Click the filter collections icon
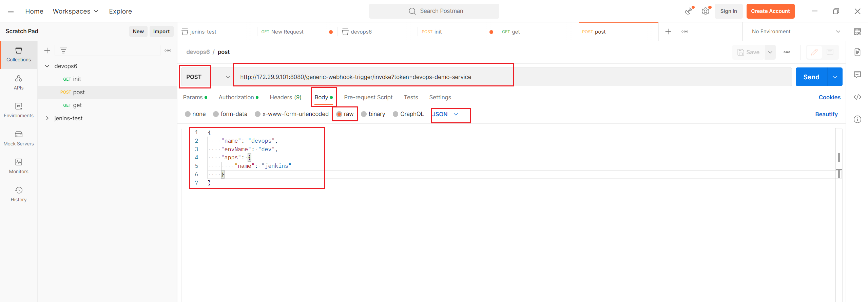This screenshot has width=868, height=302. click(x=63, y=51)
